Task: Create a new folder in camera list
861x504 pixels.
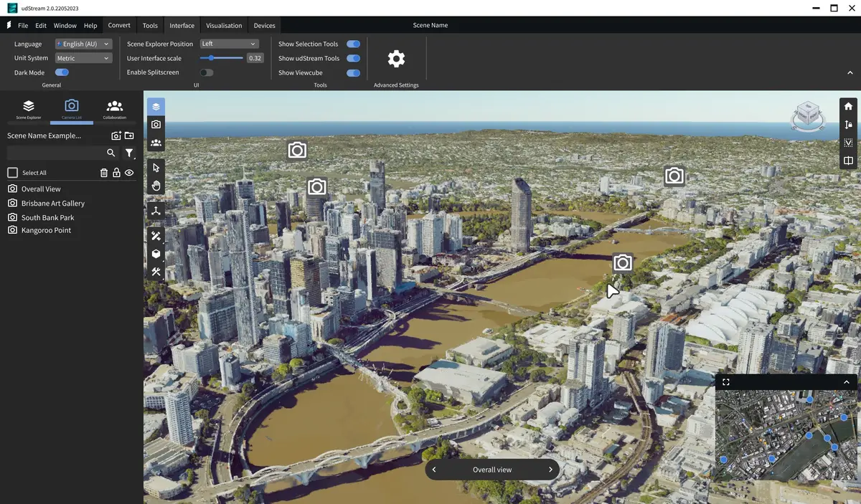Action: [129, 135]
